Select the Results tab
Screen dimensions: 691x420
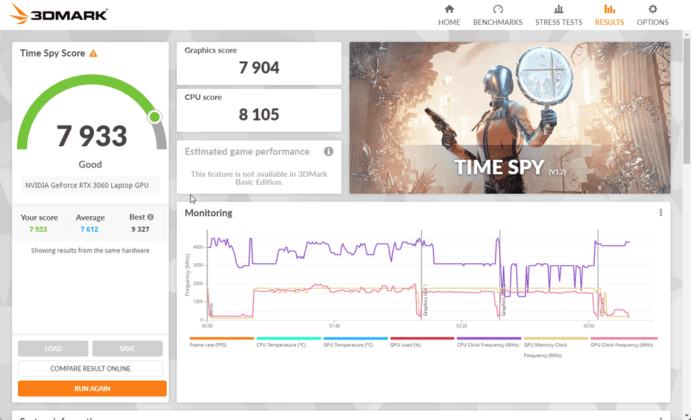point(609,14)
